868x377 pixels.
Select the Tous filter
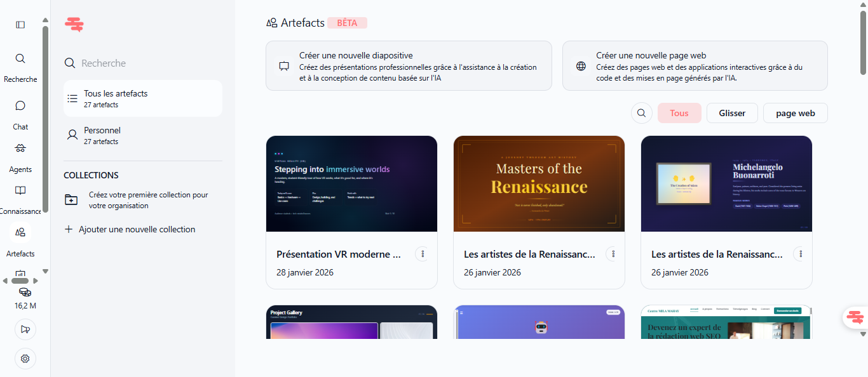click(679, 113)
